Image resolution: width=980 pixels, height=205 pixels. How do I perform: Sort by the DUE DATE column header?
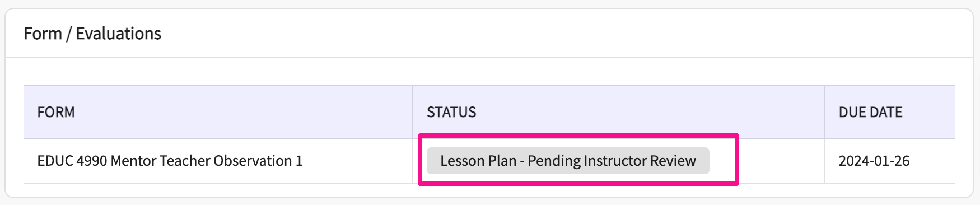point(870,112)
